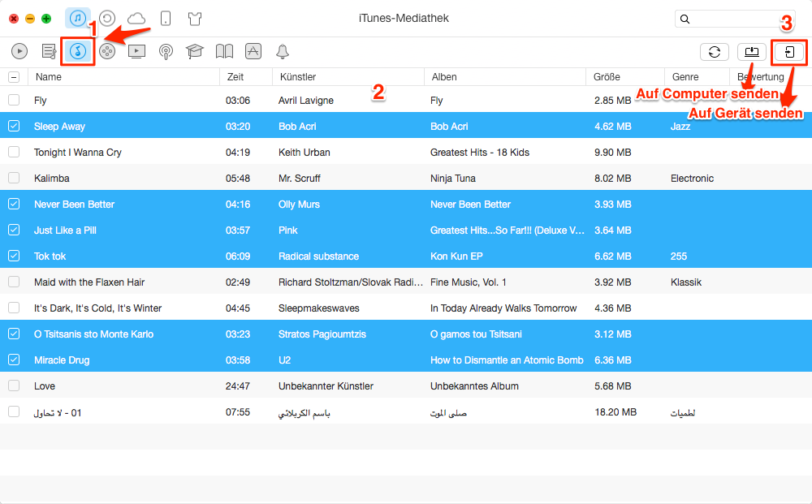
Task: Show the books category icon
Action: tap(224, 51)
